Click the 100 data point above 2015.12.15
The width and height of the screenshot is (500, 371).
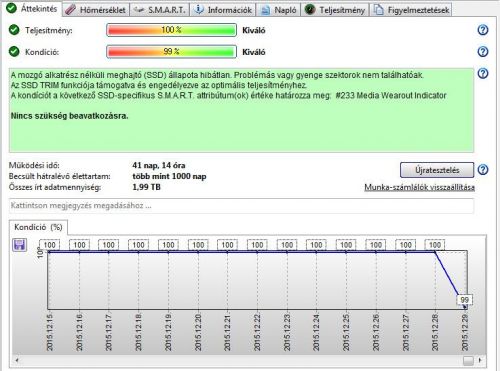pos(49,245)
